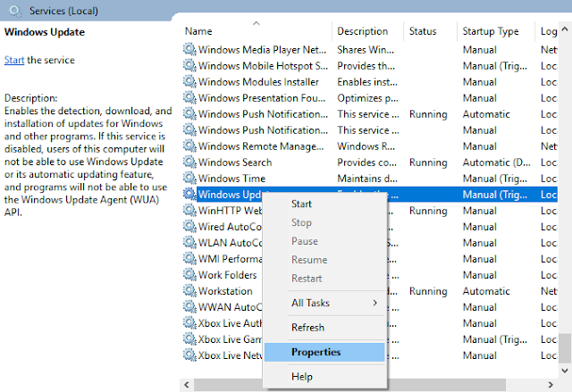Click gear icon of WMI Performance service
572x392 pixels.
pyautogui.click(x=189, y=258)
